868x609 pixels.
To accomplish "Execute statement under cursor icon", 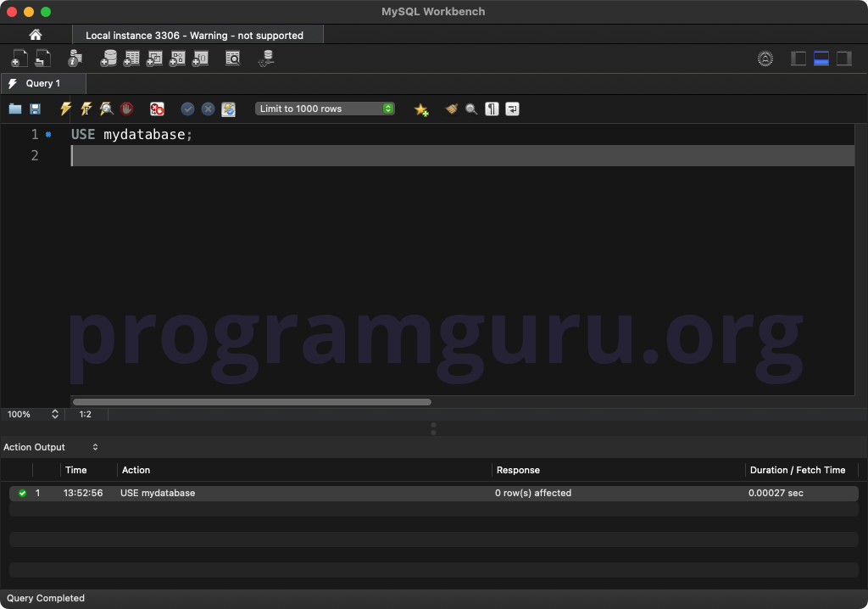I will (86, 109).
